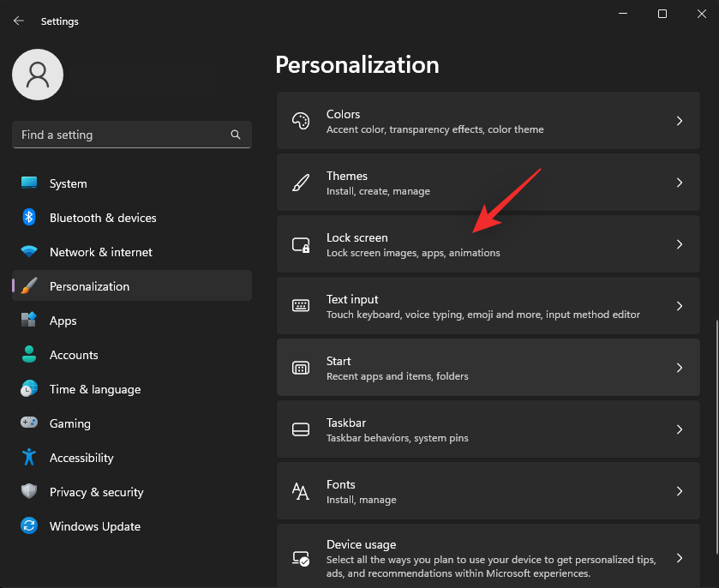This screenshot has width=719, height=588.
Task: Select System in the sidebar
Action: [68, 183]
